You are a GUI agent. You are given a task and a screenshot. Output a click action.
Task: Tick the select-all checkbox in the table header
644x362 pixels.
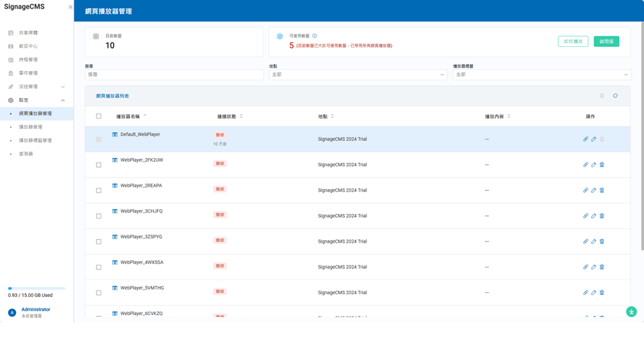tap(99, 117)
